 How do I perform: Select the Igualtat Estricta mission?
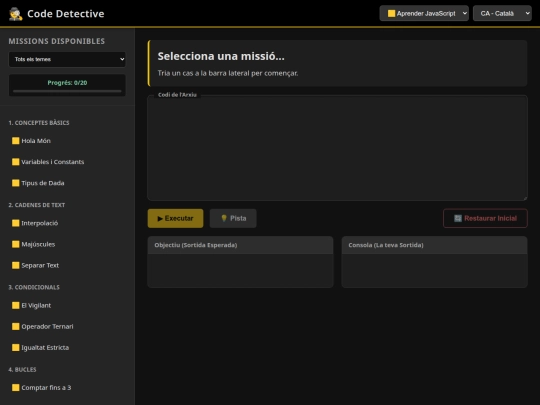(67, 348)
